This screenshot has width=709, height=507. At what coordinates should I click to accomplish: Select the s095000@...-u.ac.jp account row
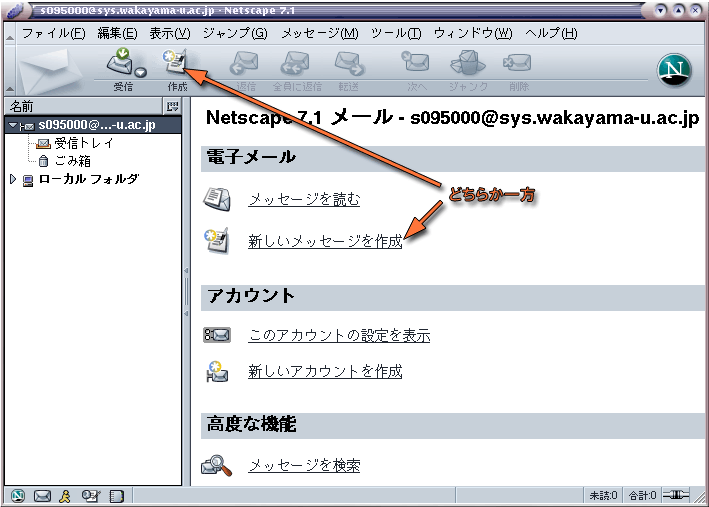(93, 125)
